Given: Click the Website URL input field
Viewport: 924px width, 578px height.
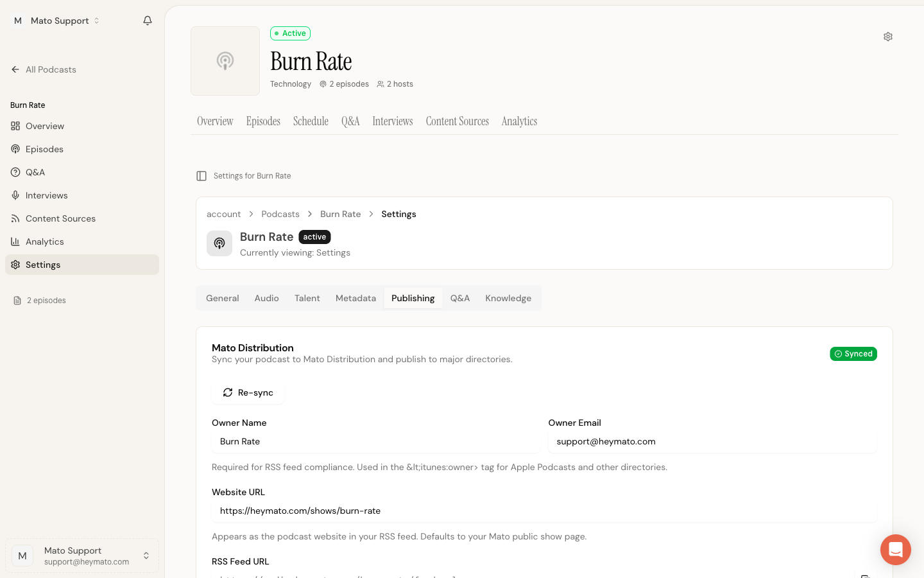Looking at the screenshot, I should pos(544,511).
